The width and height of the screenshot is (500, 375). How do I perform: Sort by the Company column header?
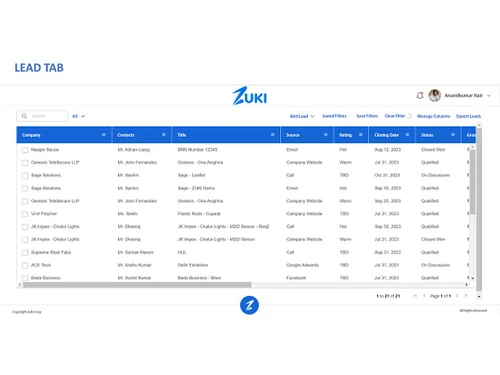[x=31, y=135]
